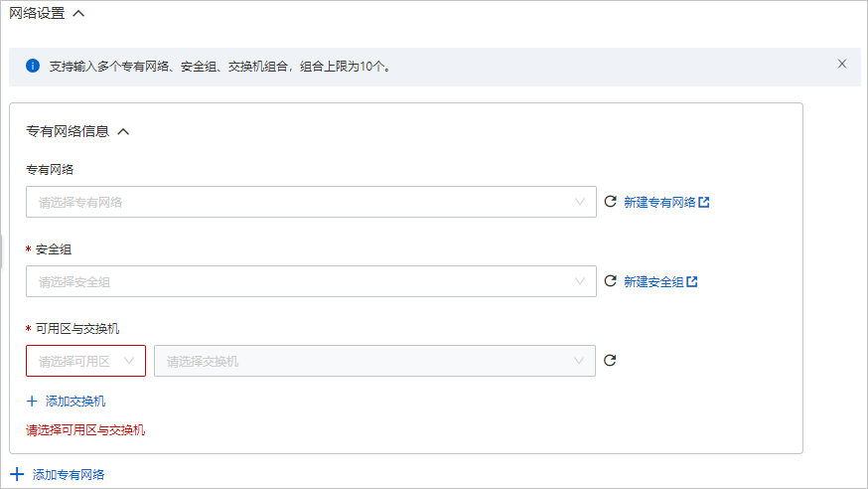Click the plus icon before 添加专有网络

[x=17, y=474]
